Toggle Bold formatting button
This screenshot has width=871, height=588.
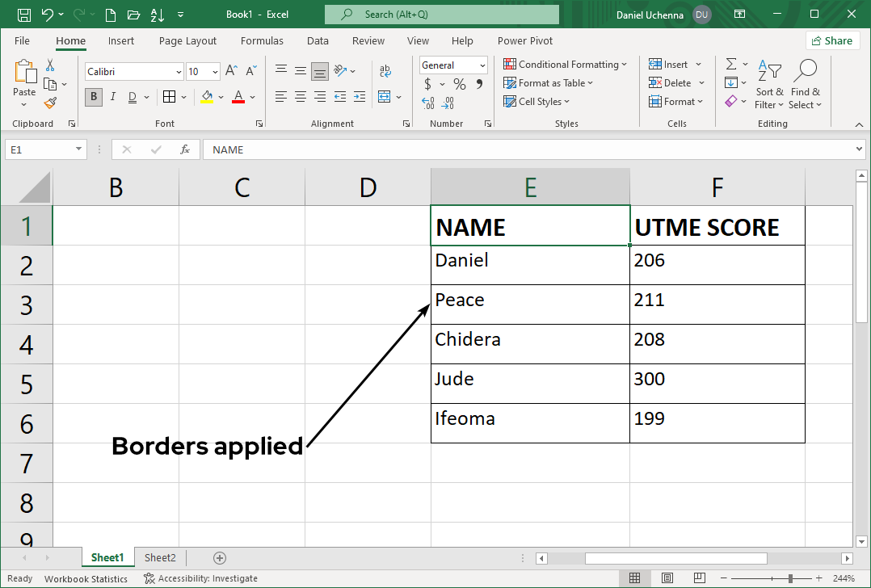94,97
